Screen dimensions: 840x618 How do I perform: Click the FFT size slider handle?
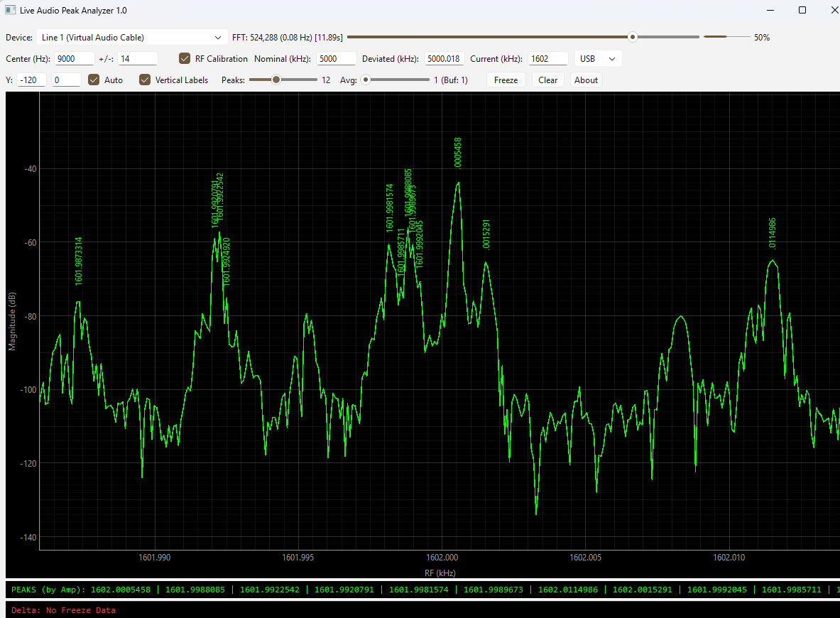pyautogui.click(x=633, y=37)
